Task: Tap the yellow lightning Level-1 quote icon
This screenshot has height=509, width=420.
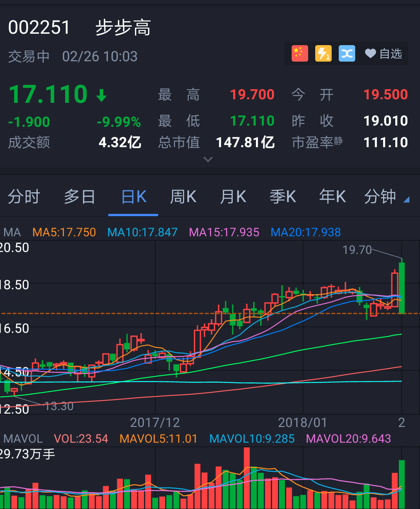Action: [x=323, y=54]
